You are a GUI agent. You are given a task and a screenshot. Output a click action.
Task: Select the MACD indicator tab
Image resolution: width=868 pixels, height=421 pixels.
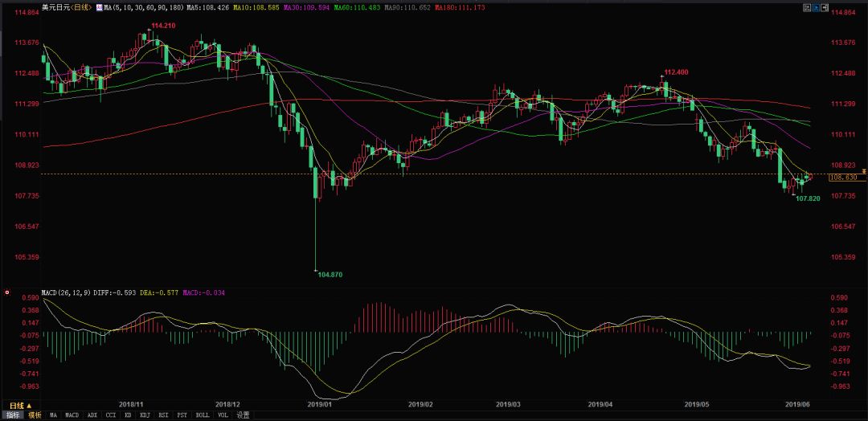pyautogui.click(x=72, y=415)
